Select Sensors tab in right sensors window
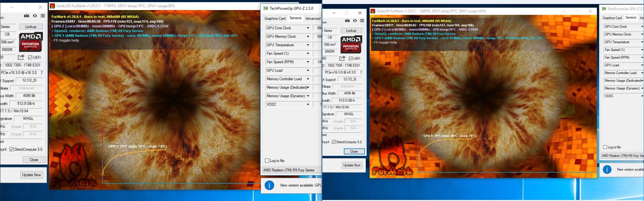The height and width of the screenshot is (201, 644). pos(631,17)
